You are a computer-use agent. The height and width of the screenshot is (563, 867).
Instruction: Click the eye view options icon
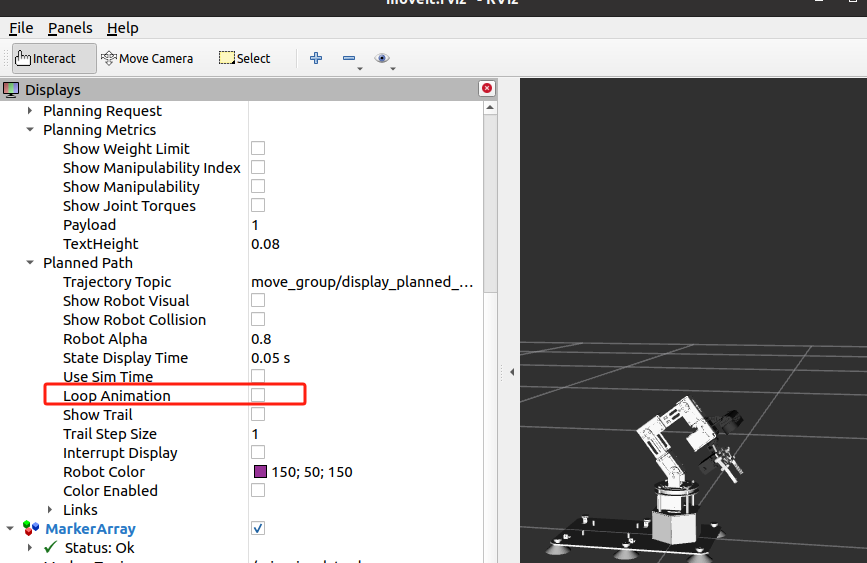click(382, 58)
